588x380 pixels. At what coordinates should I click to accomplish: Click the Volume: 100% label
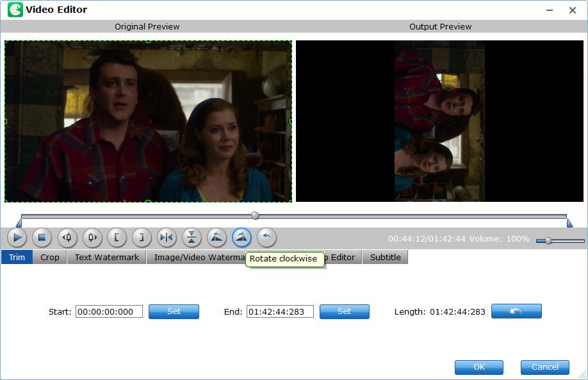coord(500,238)
